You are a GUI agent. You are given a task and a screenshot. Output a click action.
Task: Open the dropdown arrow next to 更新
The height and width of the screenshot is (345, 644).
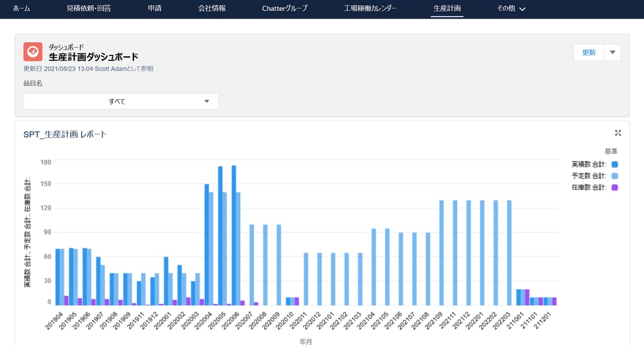612,53
